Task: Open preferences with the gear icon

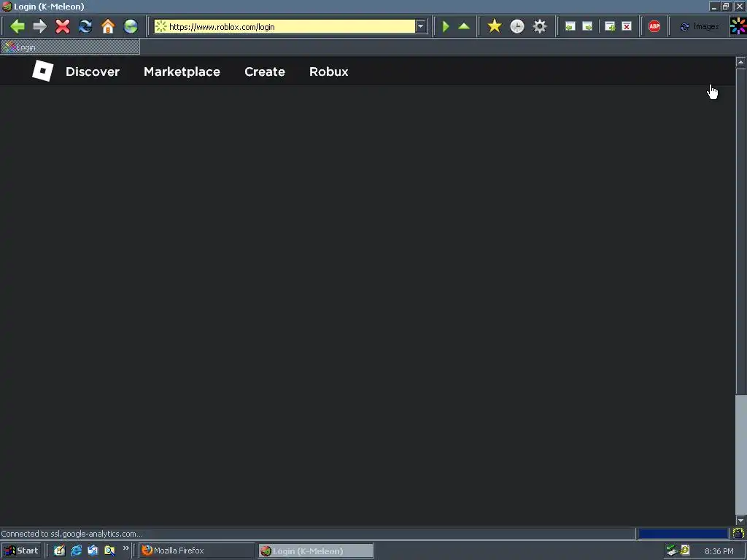Action: click(x=540, y=26)
